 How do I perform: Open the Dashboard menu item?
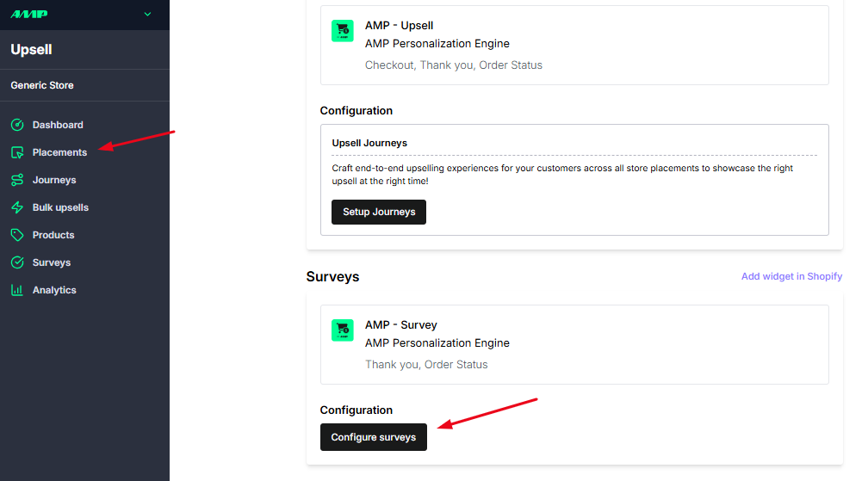(58, 125)
